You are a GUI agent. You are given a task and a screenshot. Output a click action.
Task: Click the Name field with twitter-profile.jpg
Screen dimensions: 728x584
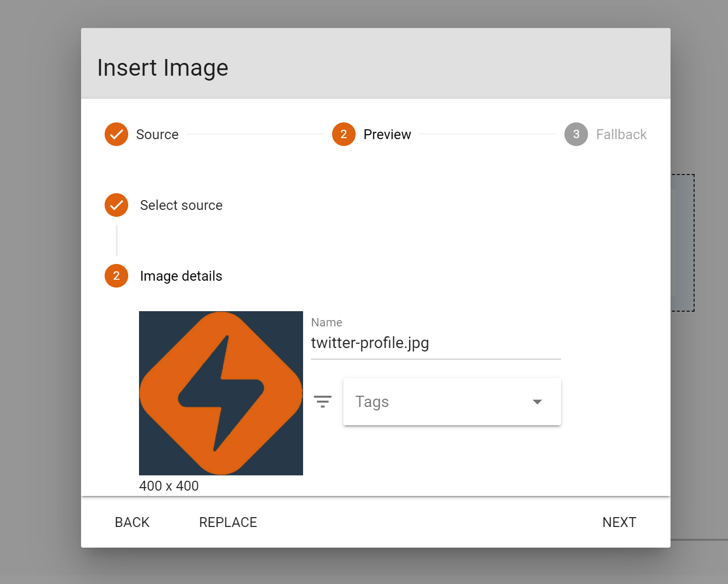pos(436,343)
